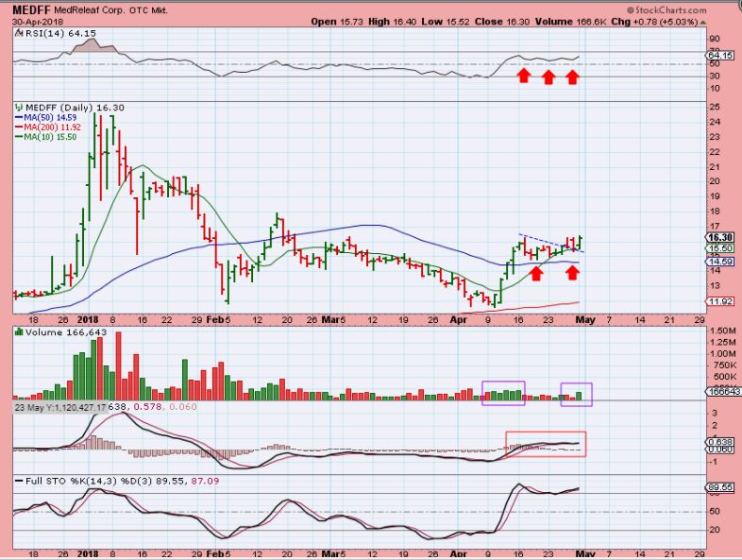Click the green up triangle beside Chg
Image resolution: width=742 pixels, height=560 pixels.
click(x=702, y=23)
